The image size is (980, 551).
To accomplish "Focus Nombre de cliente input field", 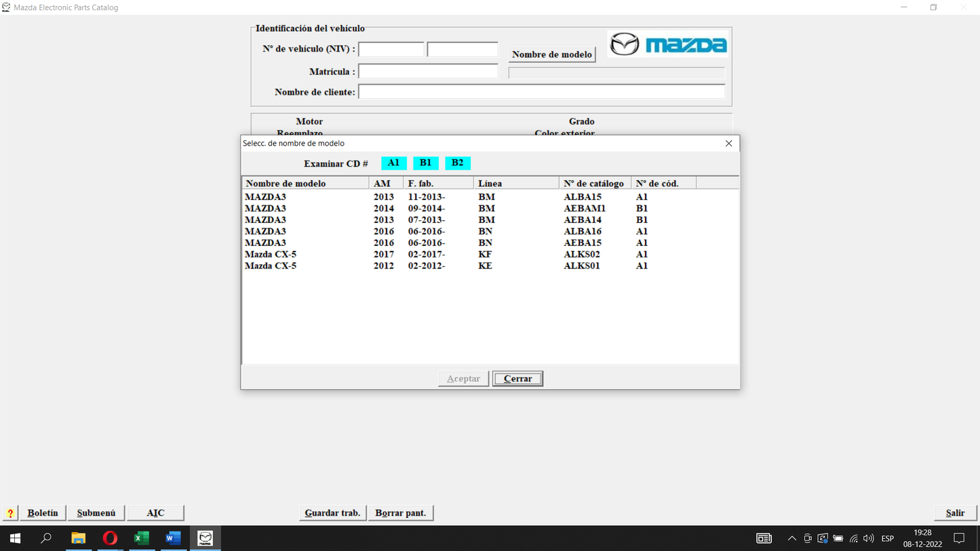I will click(x=541, y=91).
